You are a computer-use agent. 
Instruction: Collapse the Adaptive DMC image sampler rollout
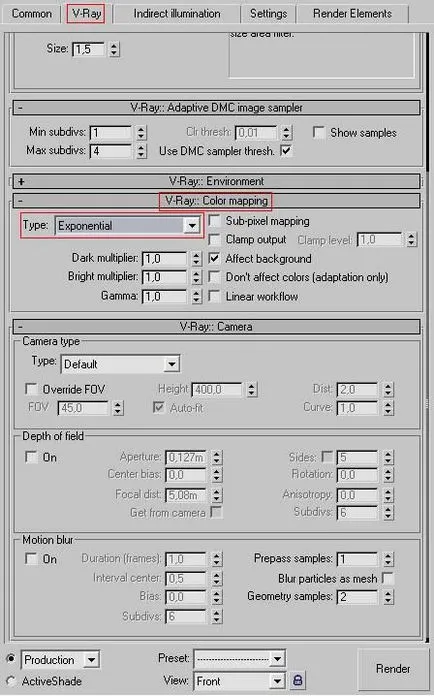[217, 108]
